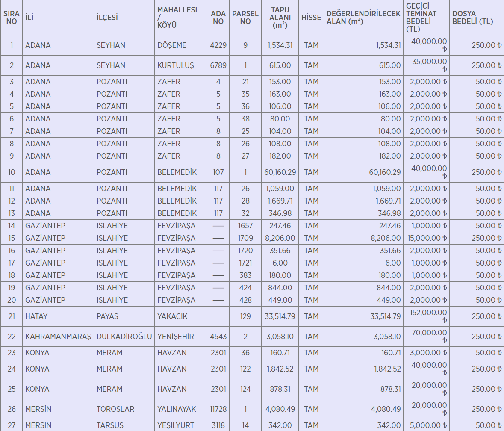Select the DULKADİROĞLU district cell
504x431 pixels.
124,337
